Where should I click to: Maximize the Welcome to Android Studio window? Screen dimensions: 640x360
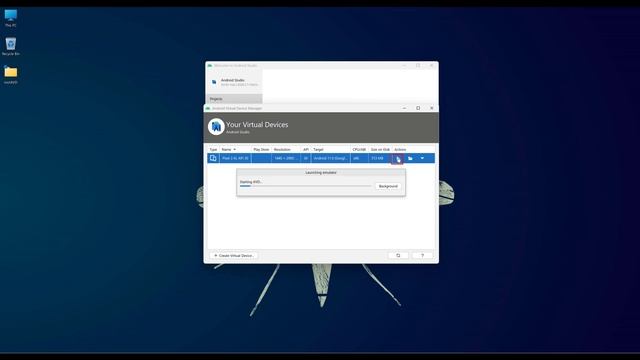click(x=418, y=65)
